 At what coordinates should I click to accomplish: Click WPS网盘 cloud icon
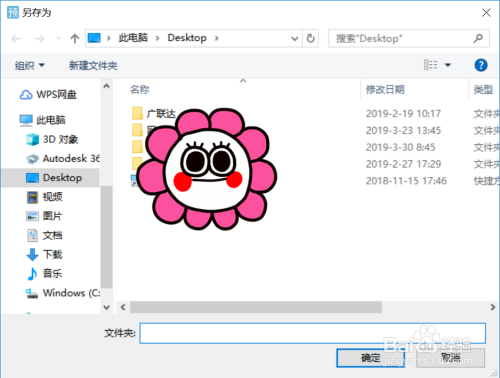[x=26, y=95]
